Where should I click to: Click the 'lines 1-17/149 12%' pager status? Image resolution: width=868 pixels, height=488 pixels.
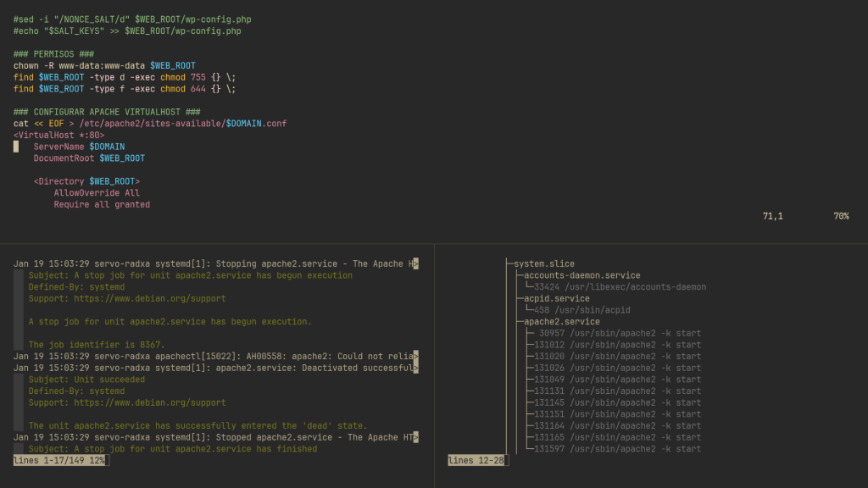point(59,460)
